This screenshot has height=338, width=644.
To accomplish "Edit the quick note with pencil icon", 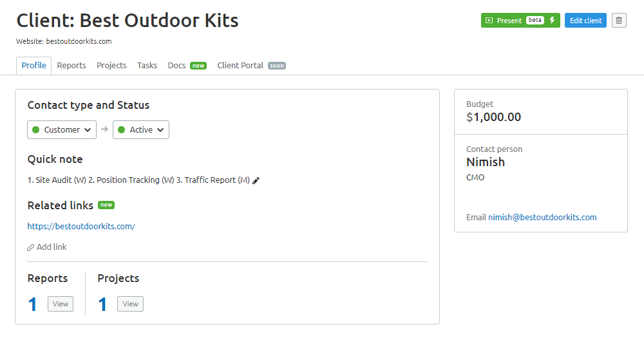I will pyautogui.click(x=256, y=180).
